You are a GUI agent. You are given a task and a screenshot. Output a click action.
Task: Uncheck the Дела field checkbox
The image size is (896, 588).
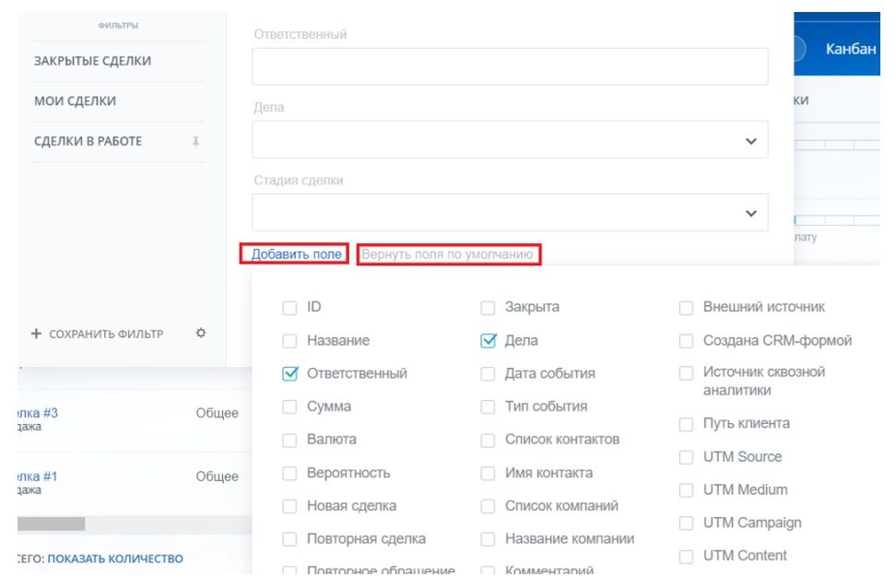pos(489,341)
